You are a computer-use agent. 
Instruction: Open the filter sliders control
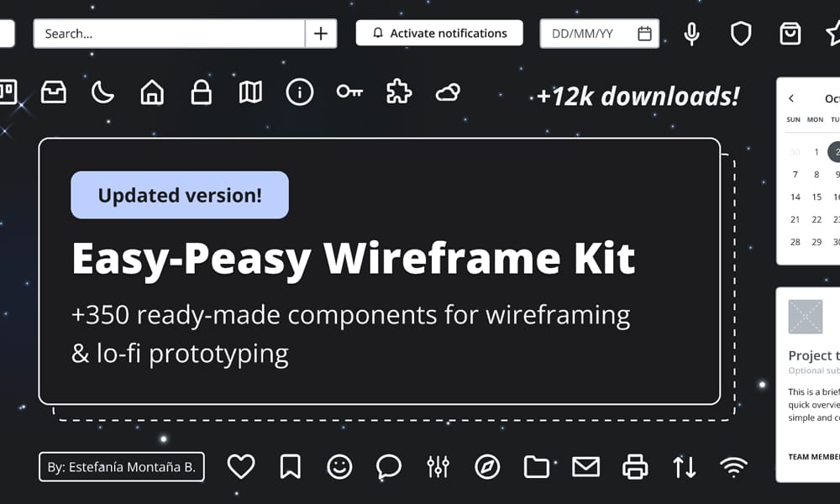point(438,465)
